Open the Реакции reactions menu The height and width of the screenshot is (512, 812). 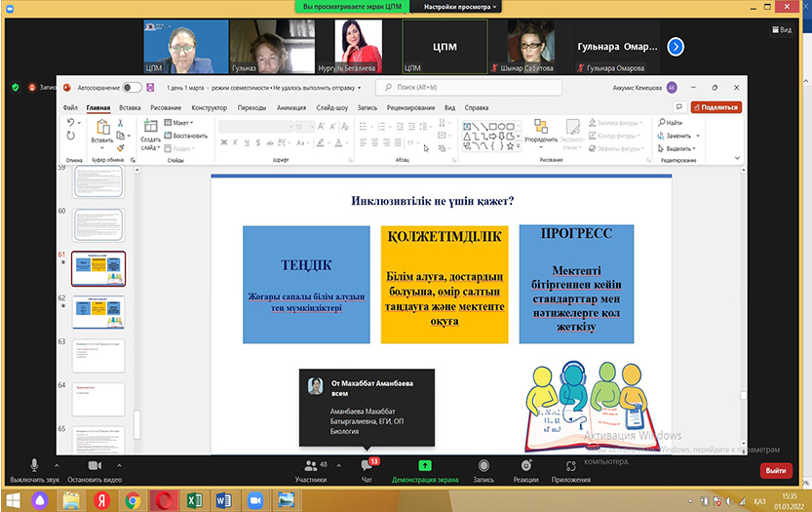tap(526, 466)
